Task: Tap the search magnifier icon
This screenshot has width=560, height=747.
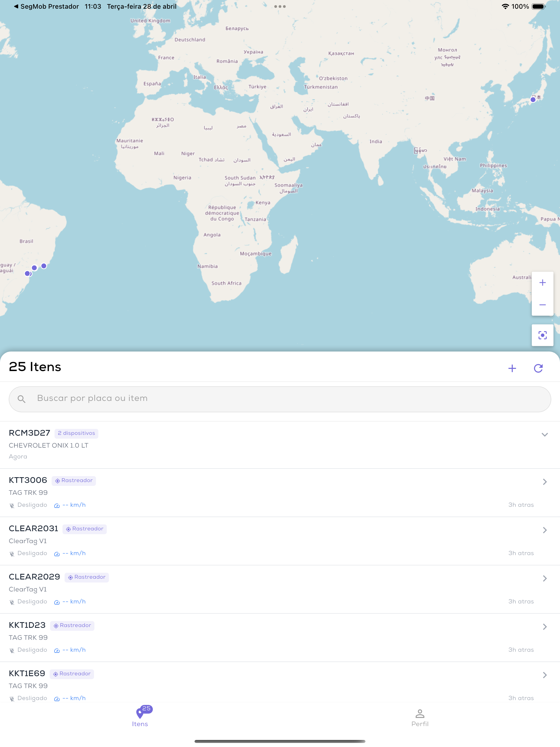Action: click(x=22, y=399)
